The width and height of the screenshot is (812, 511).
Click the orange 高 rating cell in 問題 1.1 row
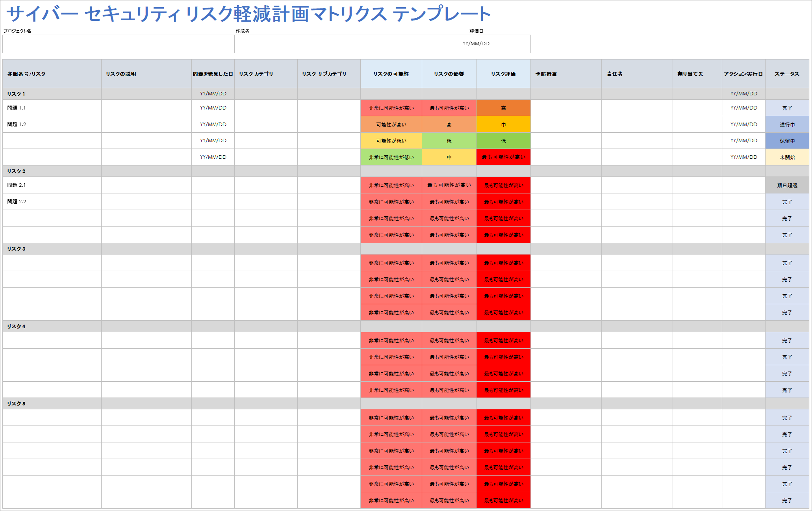click(503, 108)
